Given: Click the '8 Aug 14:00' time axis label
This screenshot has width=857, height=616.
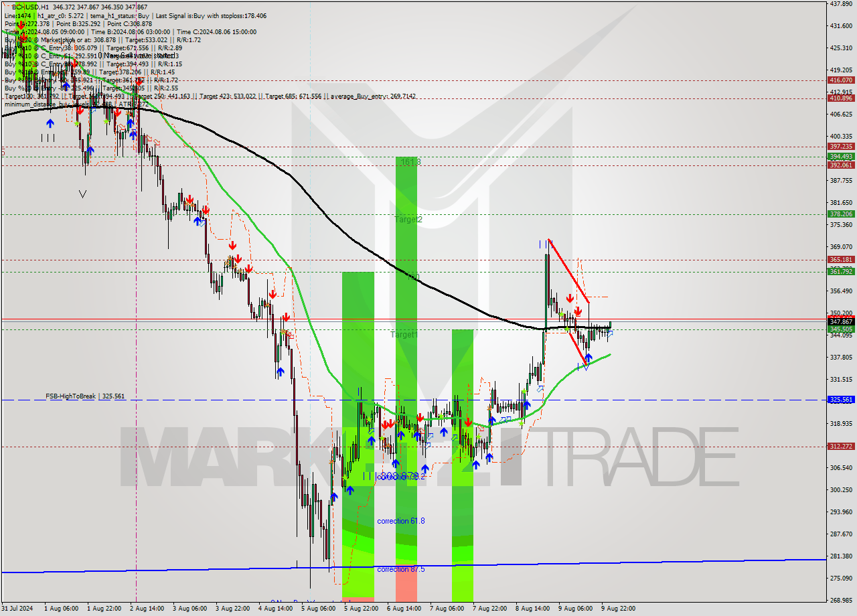Looking at the screenshot, I should (x=532, y=609).
